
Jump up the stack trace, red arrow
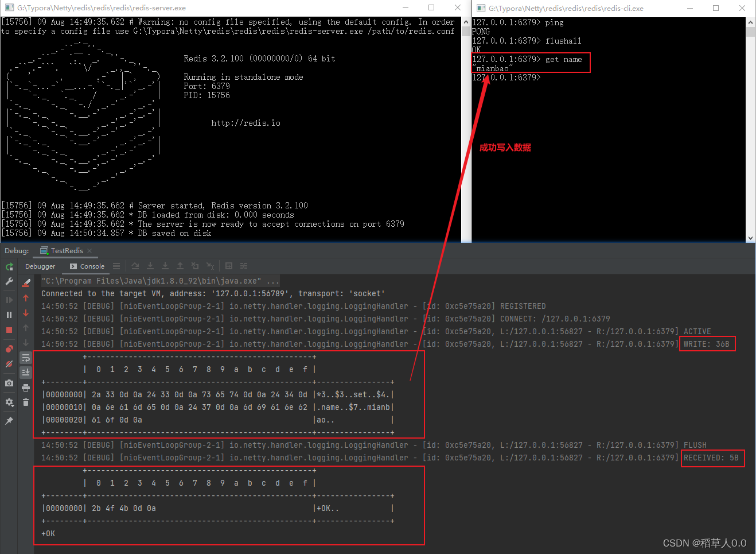pyautogui.click(x=26, y=298)
